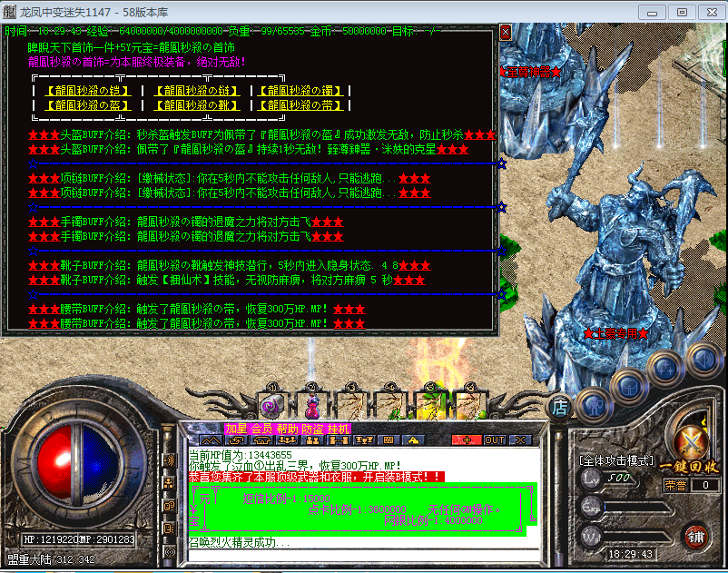The height and width of the screenshot is (573, 728).
Task: Toggle the shout channel side icon
Action: tap(169, 460)
